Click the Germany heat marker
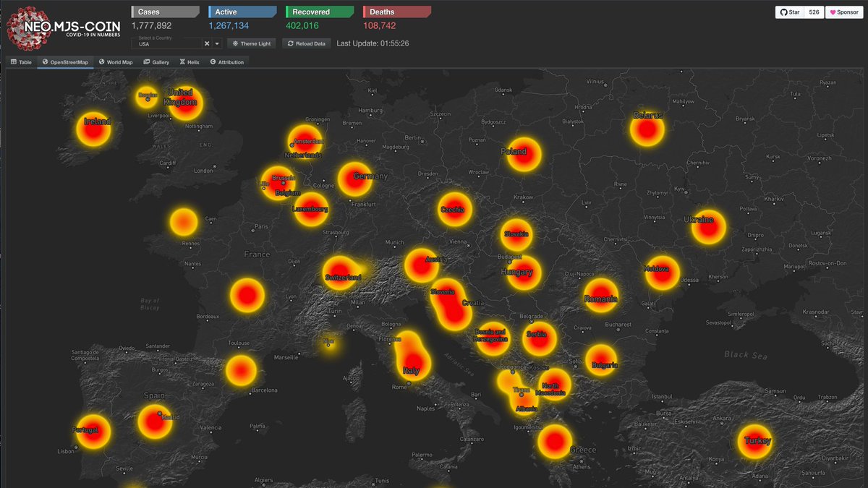 coord(355,179)
